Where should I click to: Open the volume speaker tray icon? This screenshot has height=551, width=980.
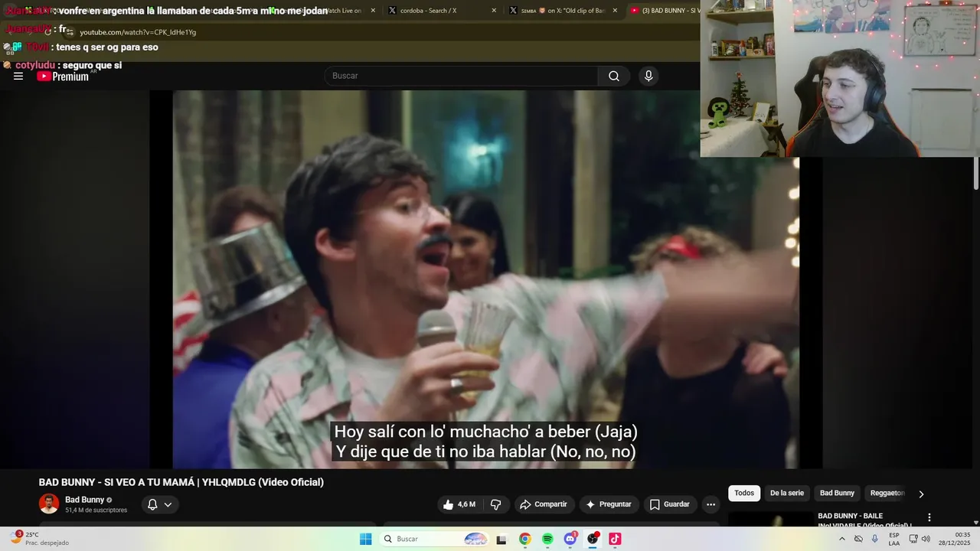tap(926, 539)
